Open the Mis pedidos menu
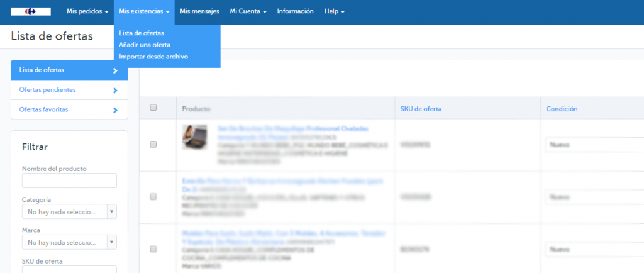Screen dimensions: 644x273 (87, 12)
